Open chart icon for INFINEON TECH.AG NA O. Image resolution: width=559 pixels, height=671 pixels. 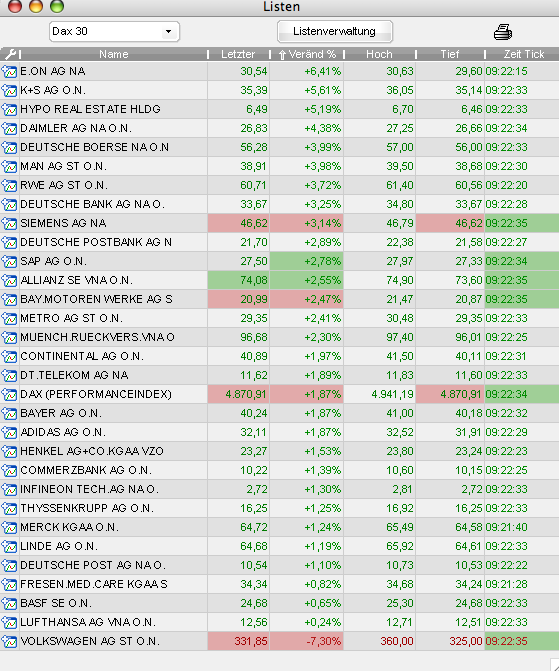click(x=9, y=489)
